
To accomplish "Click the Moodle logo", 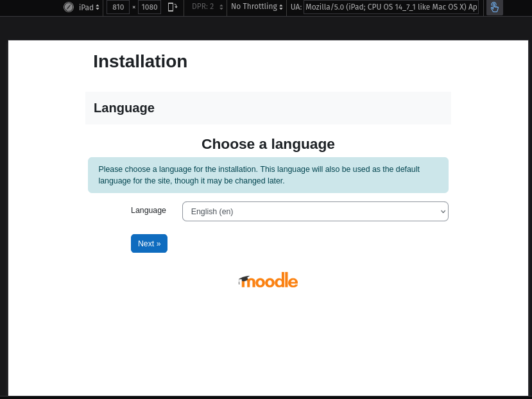I will point(268,280).
